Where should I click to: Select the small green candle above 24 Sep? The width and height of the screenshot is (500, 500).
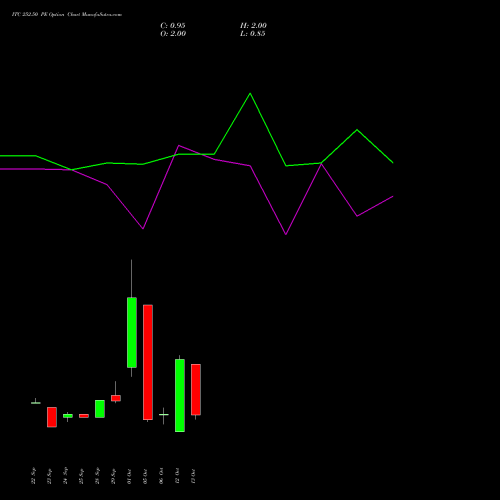[68, 416]
